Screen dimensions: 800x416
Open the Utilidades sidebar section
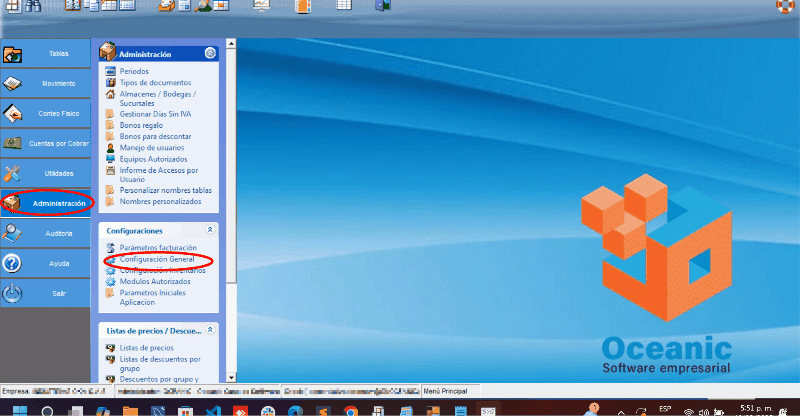50,173
